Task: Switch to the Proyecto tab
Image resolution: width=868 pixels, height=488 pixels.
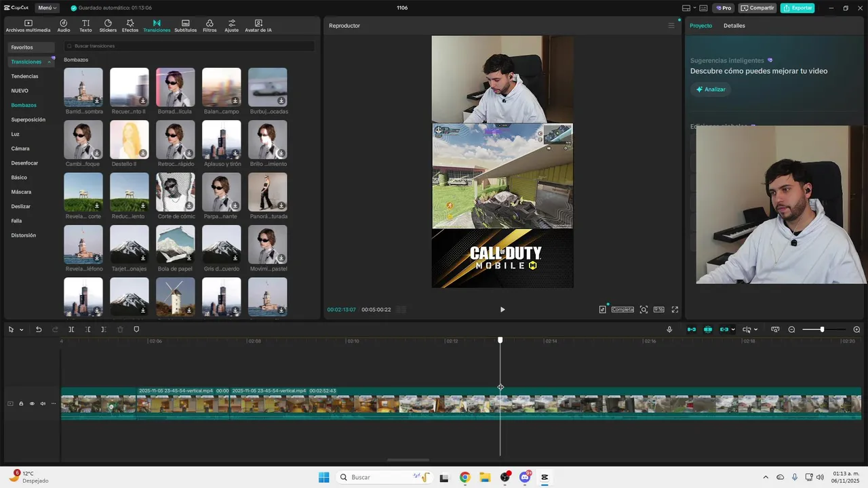Action: coord(701,26)
